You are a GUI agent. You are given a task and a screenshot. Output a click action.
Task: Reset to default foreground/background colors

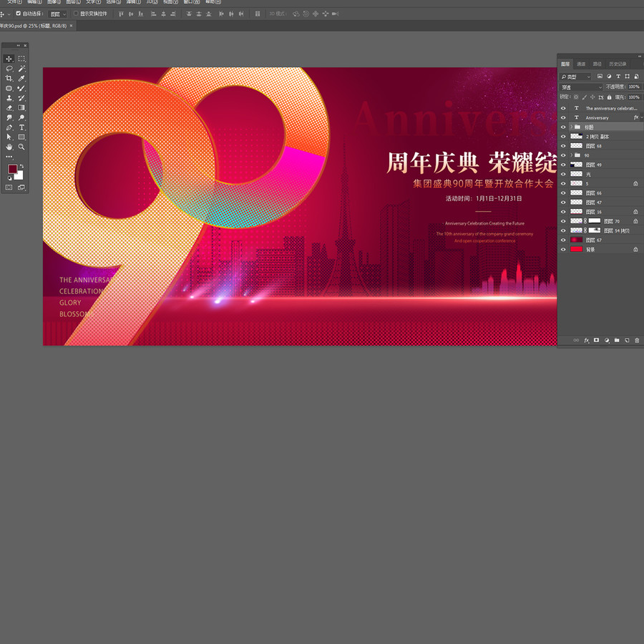tap(9, 178)
